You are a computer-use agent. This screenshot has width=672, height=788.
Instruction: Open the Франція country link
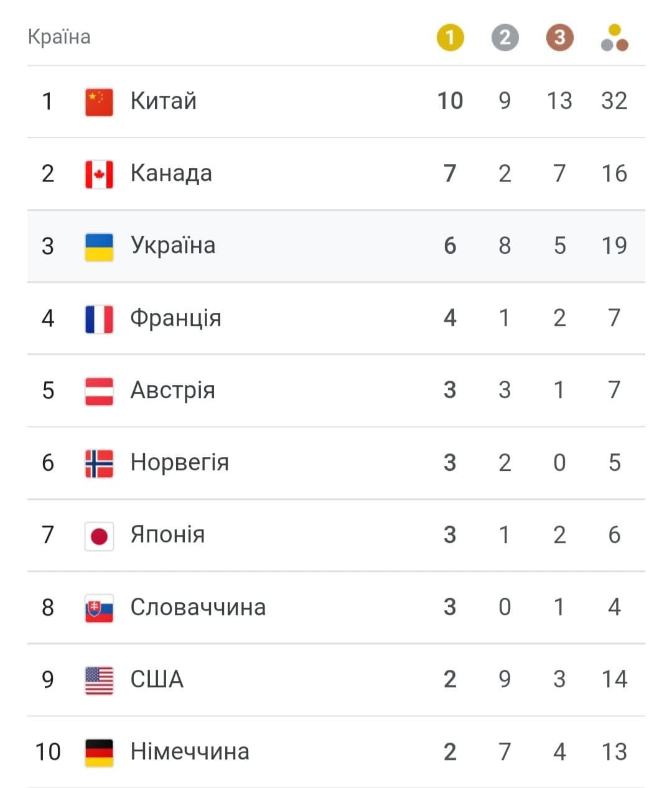coord(175,318)
